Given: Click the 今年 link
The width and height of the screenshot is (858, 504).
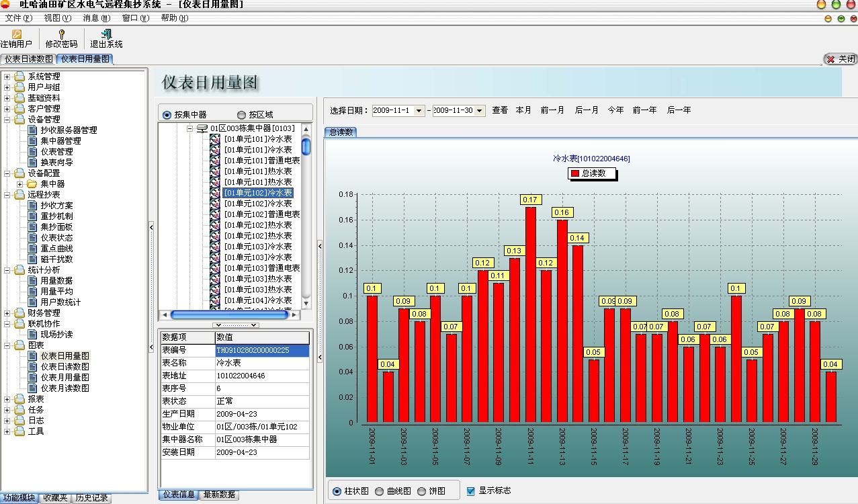Looking at the screenshot, I should [x=615, y=110].
